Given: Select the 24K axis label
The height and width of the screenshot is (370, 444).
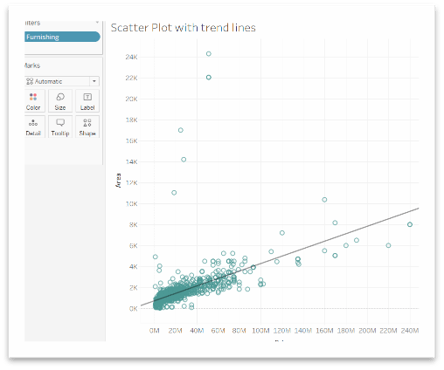Looking at the screenshot, I should pos(131,57).
